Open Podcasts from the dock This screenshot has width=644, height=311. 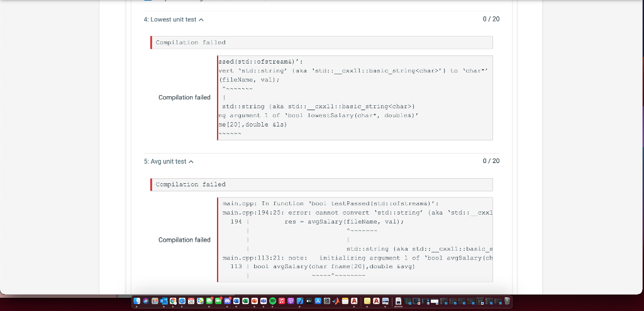tap(291, 301)
